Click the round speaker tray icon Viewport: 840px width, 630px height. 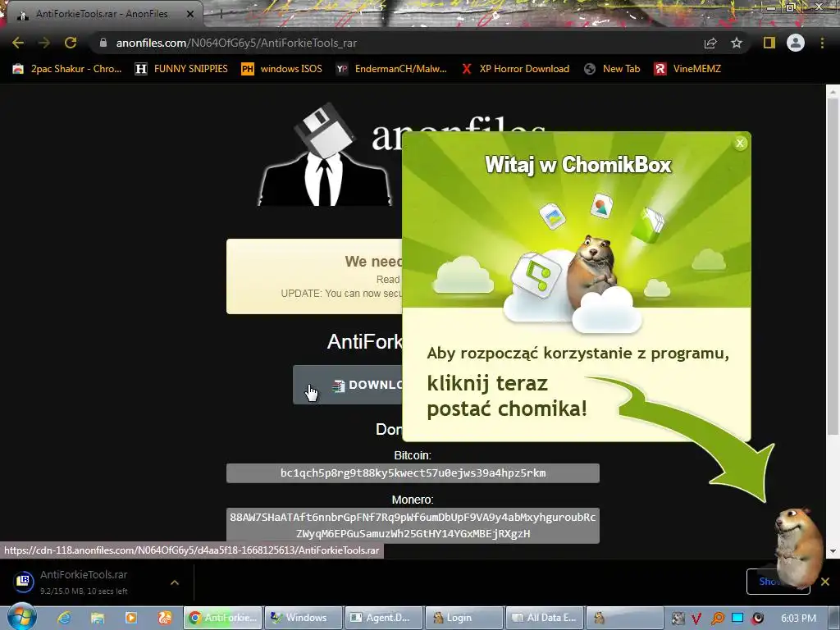pos(757,619)
